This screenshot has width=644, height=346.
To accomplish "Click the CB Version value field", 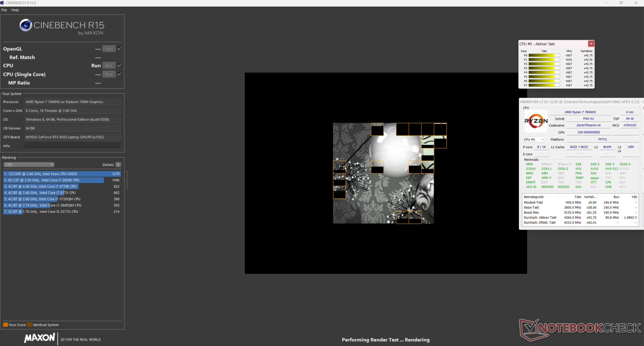I will (x=72, y=128).
